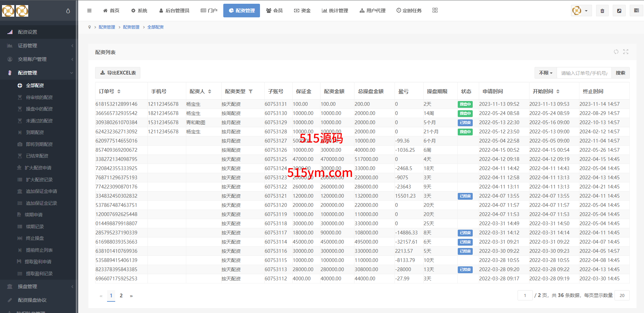Viewport: 644px width, 313px height.
Task: Click the hamburger menu toggle icon
Action: 89,11
